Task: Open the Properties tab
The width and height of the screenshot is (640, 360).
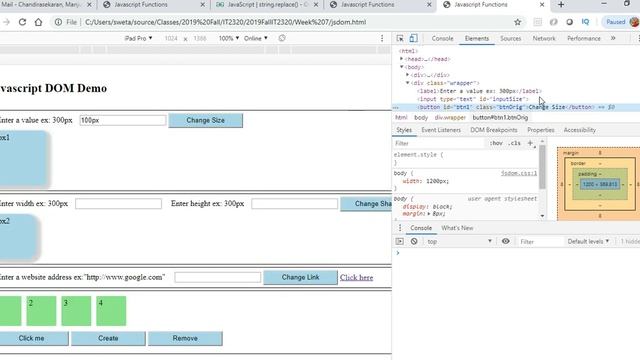Action: (540, 130)
